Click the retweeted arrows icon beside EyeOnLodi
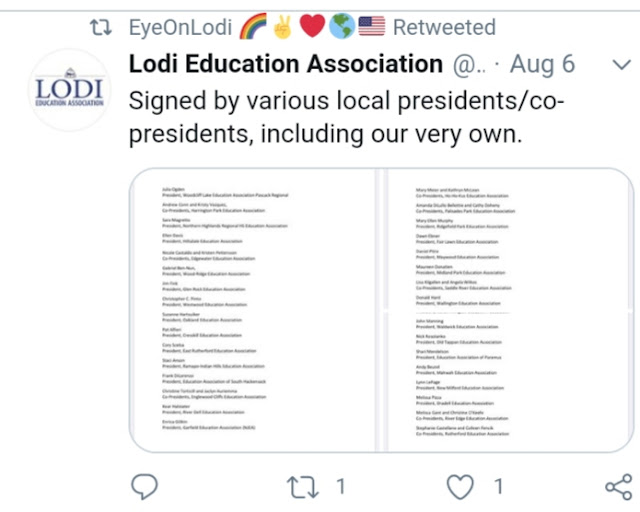The height and width of the screenshot is (512, 640). point(100,27)
